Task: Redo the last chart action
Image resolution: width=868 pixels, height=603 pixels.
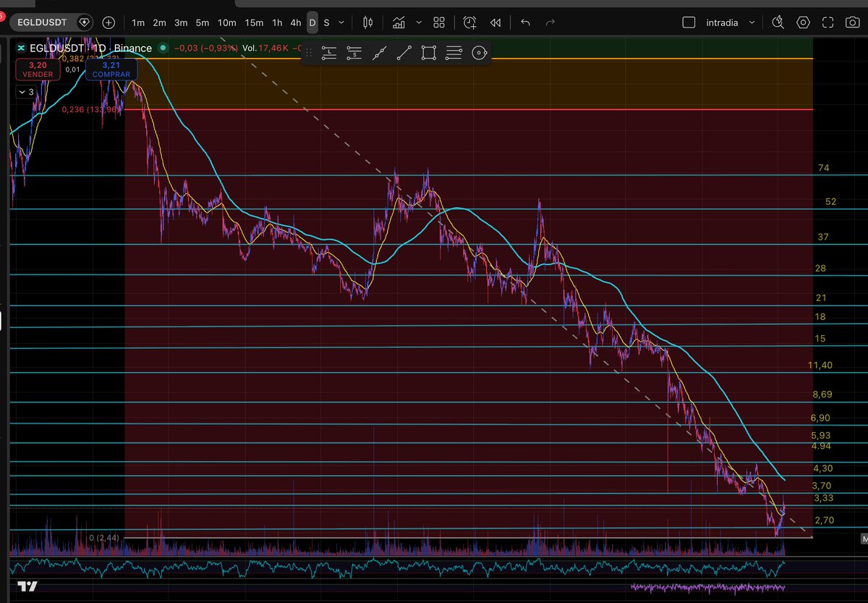Action: [x=550, y=22]
